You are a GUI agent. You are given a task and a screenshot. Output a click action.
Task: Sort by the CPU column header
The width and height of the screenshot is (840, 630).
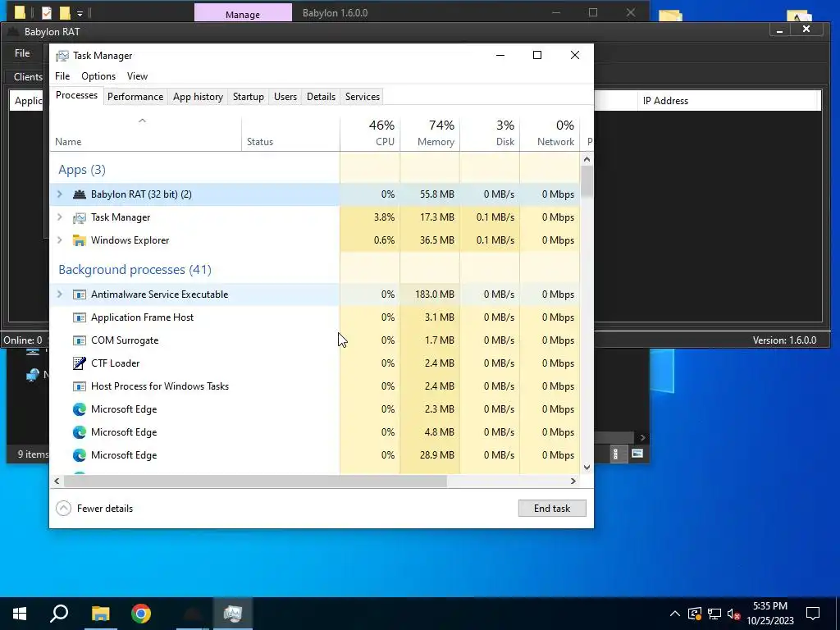tap(370, 133)
